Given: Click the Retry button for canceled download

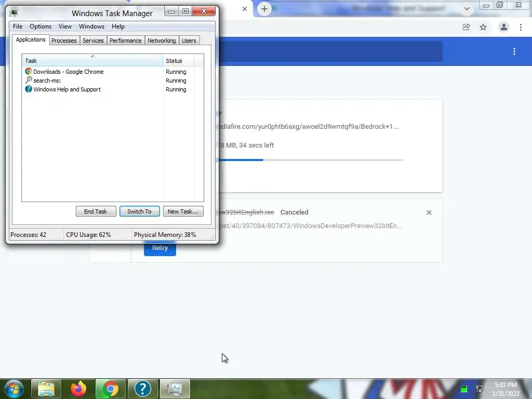Looking at the screenshot, I should click(160, 248).
